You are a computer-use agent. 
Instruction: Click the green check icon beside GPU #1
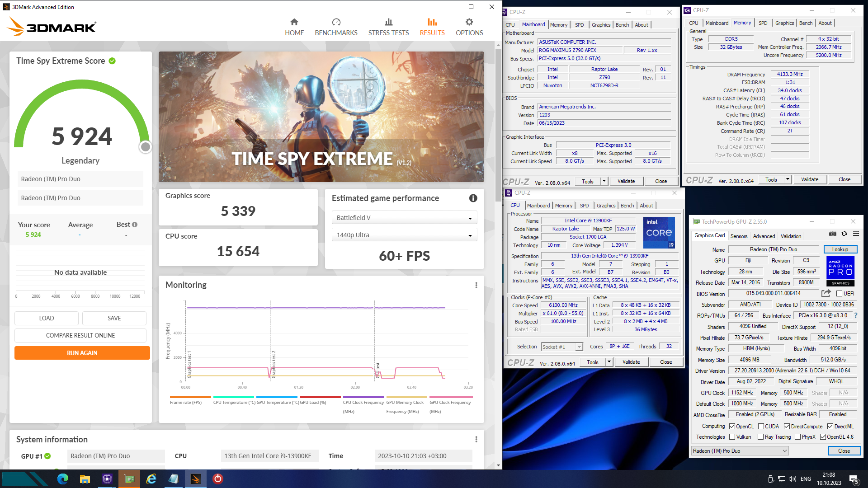pos(47,456)
